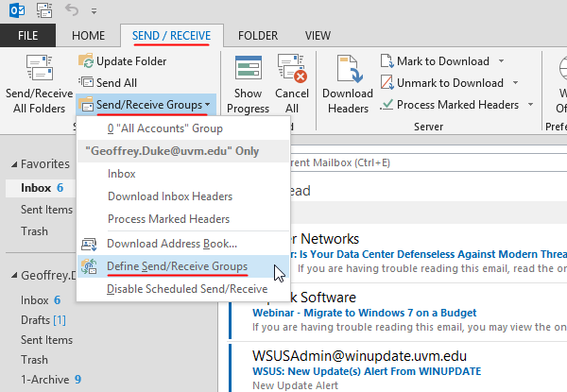Click Process Marked Headers checkmark icon
This screenshot has width=567, height=392.
click(x=387, y=104)
